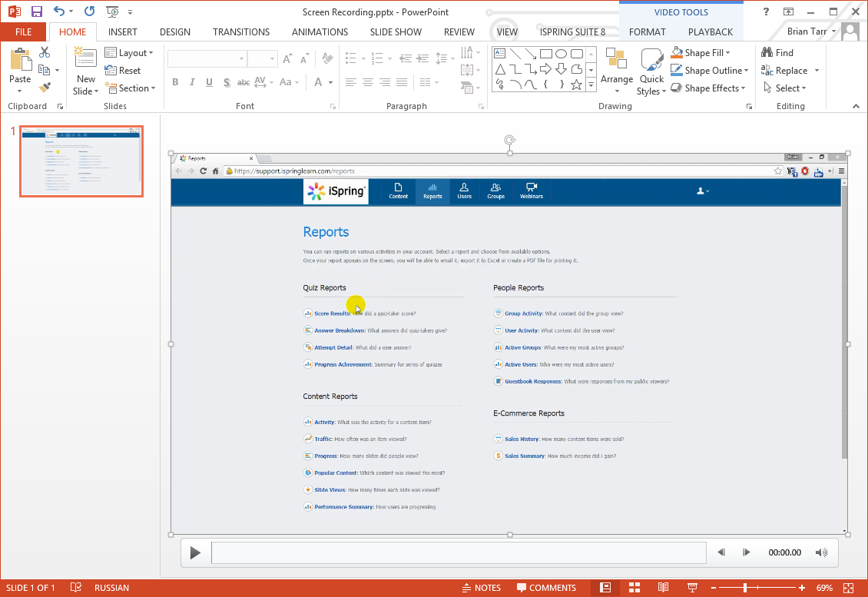The width and height of the screenshot is (868, 597).
Task: Switch to Normal view in status bar
Action: click(605, 588)
